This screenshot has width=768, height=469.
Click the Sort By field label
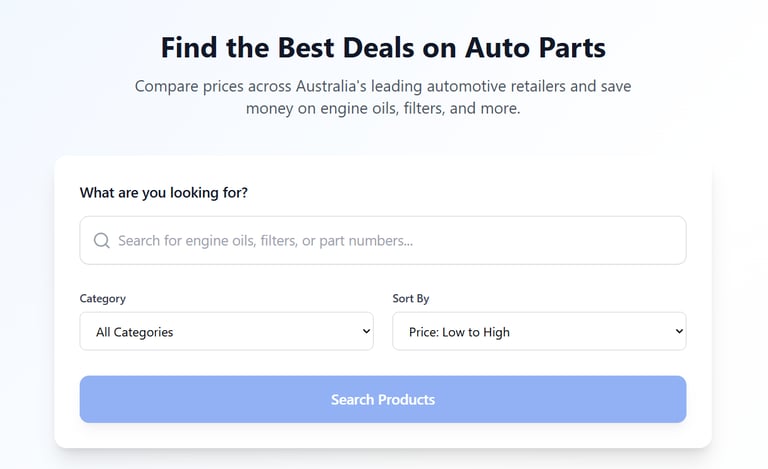point(410,299)
